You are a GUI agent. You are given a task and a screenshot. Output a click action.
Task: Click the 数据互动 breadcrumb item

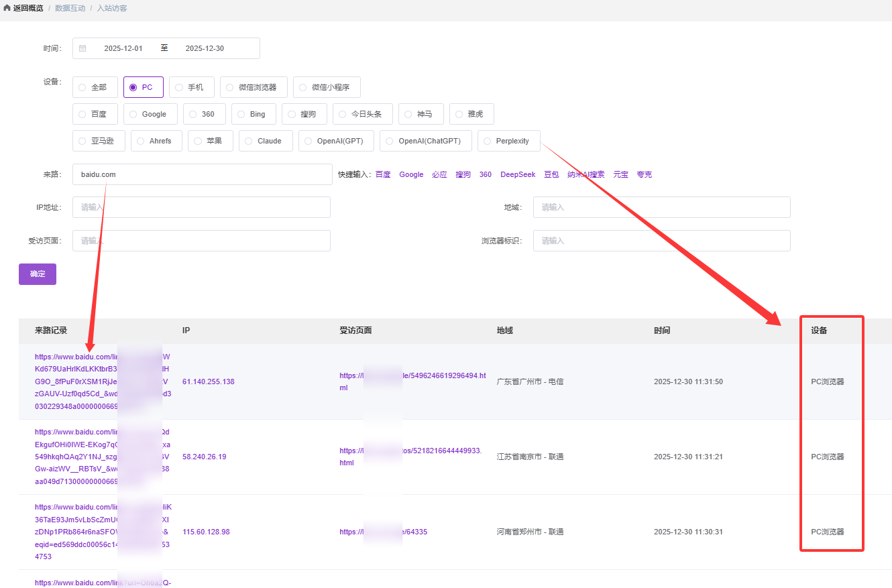[x=69, y=9]
